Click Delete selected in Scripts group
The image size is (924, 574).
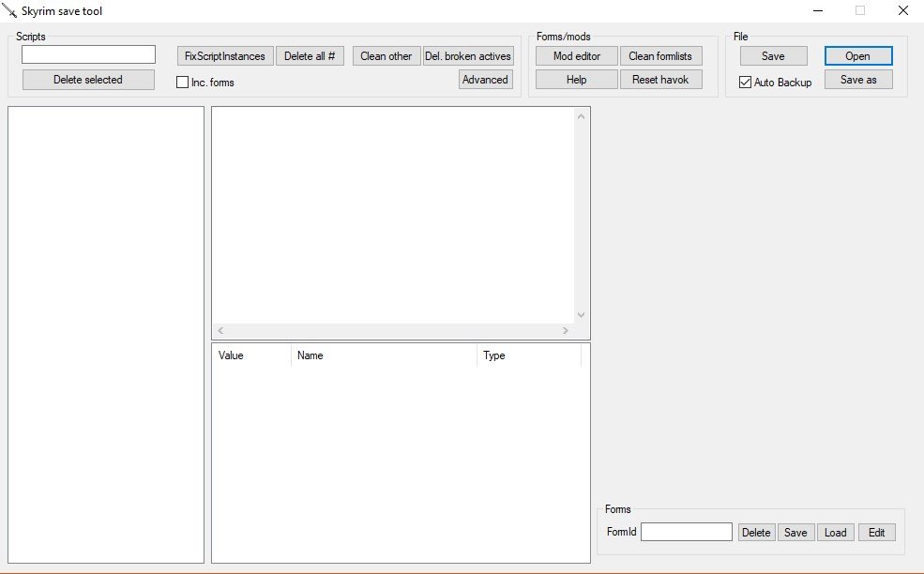[x=88, y=80]
